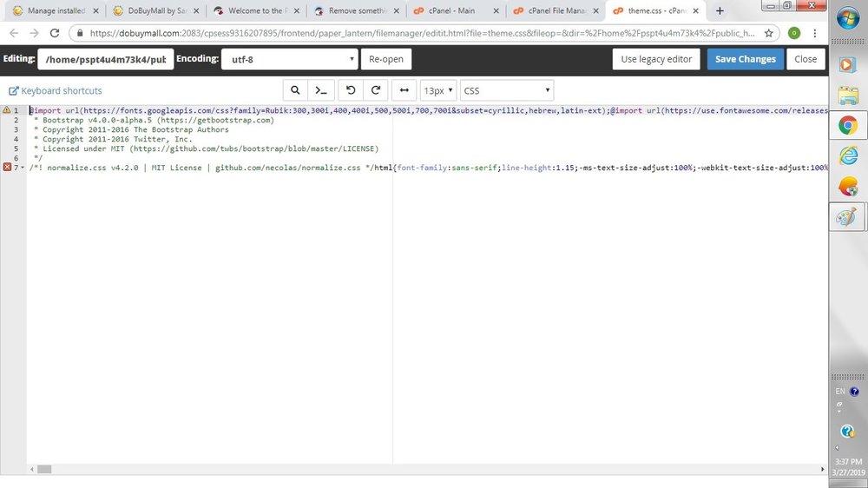
Task: Click the Licensed under MIT line
Action: point(206,148)
